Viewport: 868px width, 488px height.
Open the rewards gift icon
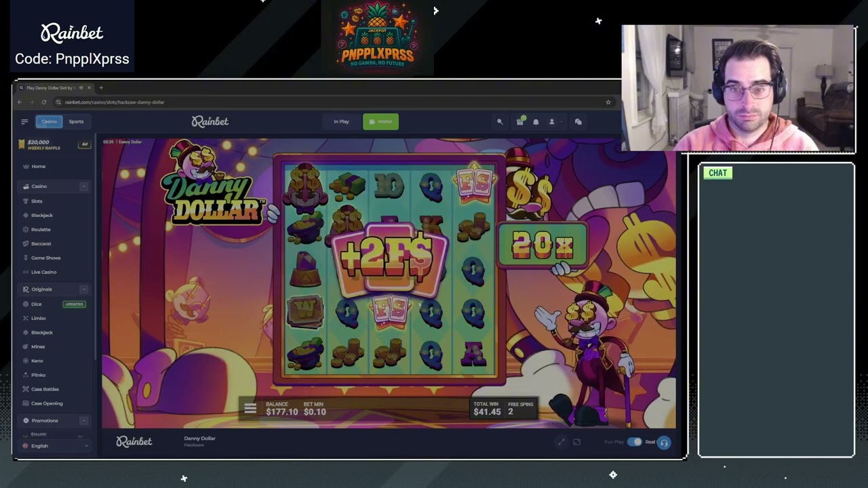519,122
